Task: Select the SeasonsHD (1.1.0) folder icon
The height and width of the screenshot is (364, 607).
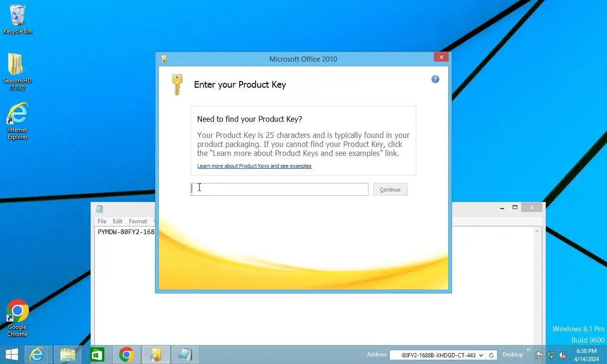Action: (17, 72)
